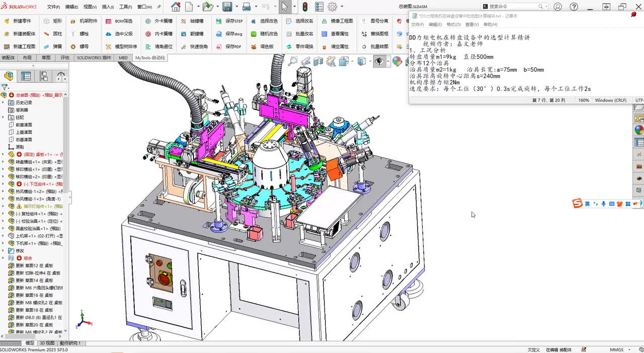Click the 保存STEP button
Image resolution: width=644 pixels, height=353 pixels.
(229, 21)
